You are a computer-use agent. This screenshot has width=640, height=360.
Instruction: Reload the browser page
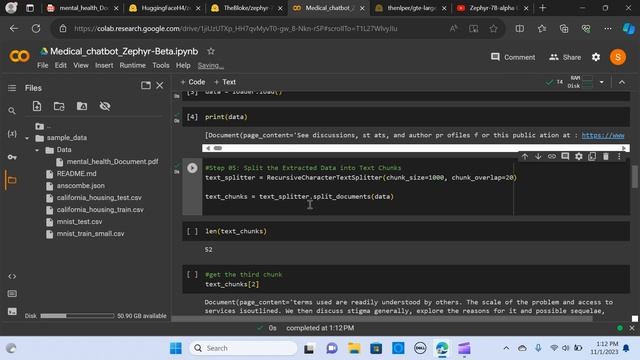[36, 29]
